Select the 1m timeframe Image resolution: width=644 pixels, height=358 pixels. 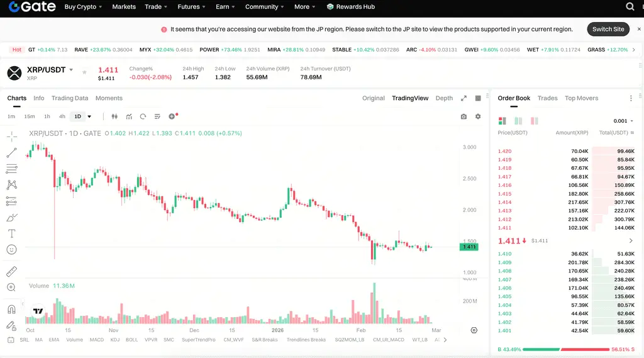11,117
